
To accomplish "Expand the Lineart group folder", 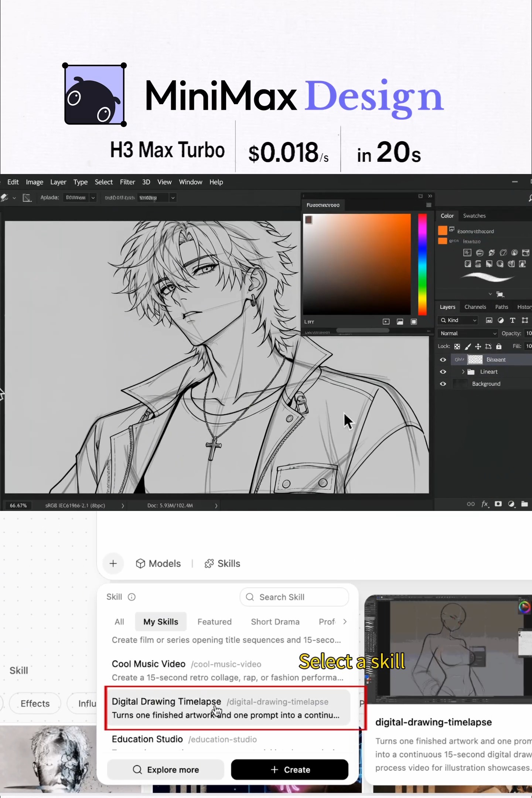I will 463,372.
